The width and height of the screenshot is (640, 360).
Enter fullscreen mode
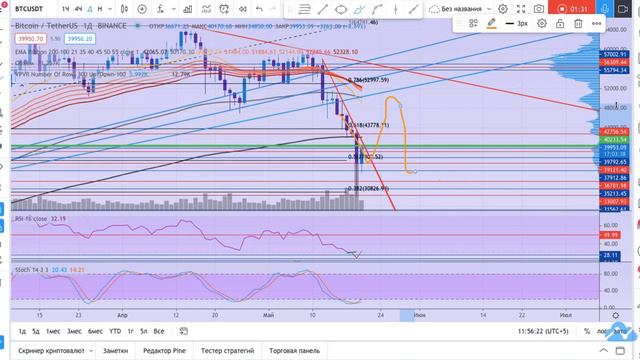click(x=521, y=9)
